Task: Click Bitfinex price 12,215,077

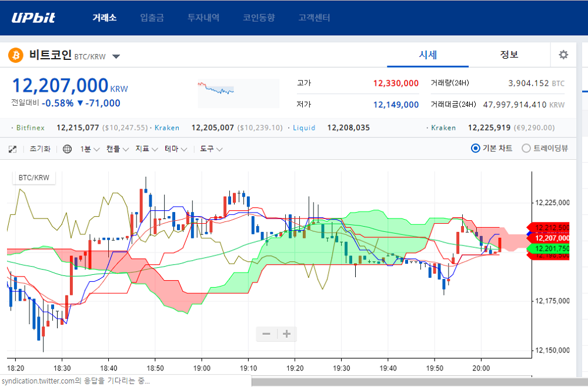Action: pos(78,128)
